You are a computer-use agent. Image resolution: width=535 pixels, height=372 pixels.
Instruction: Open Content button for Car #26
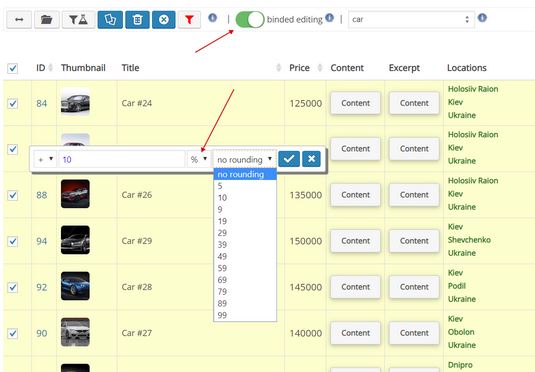(x=355, y=195)
